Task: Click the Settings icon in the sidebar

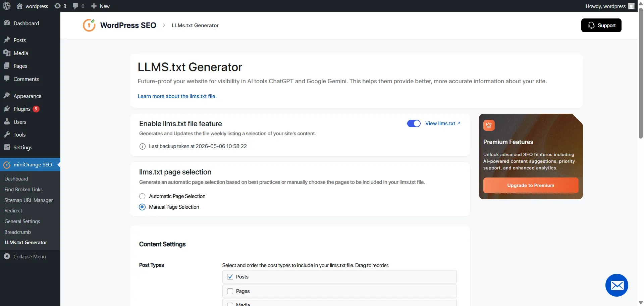Action: (x=7, y=147)
